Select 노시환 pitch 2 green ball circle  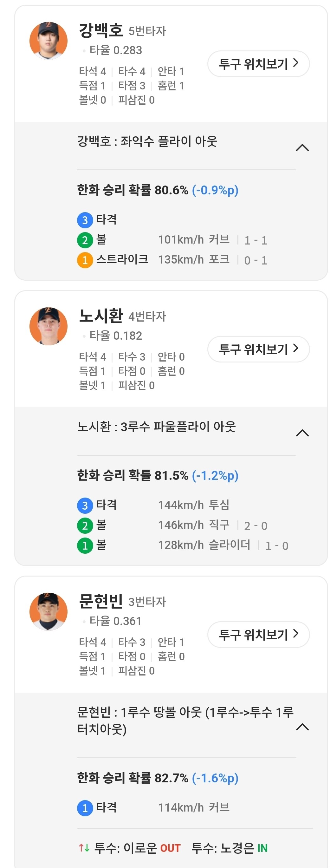point(85,526)
